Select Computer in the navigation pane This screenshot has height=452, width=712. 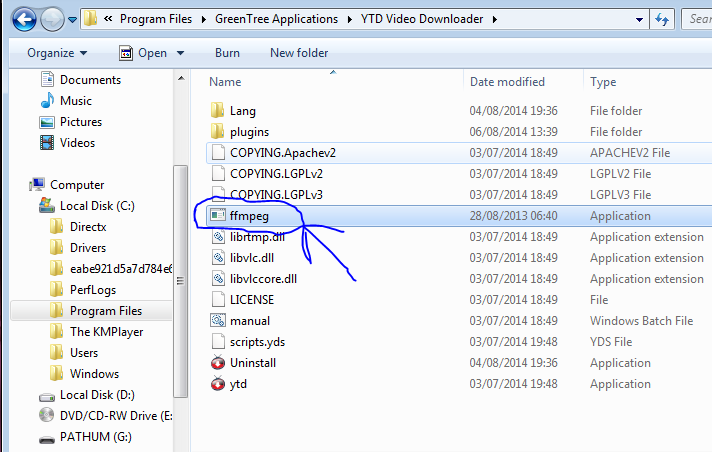(77, 185)
